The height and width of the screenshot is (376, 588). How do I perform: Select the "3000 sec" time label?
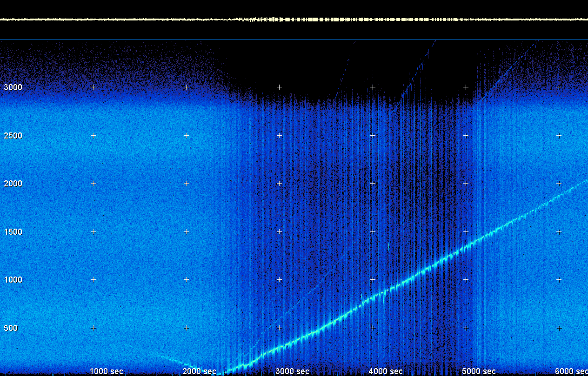[x=293, y=371]
